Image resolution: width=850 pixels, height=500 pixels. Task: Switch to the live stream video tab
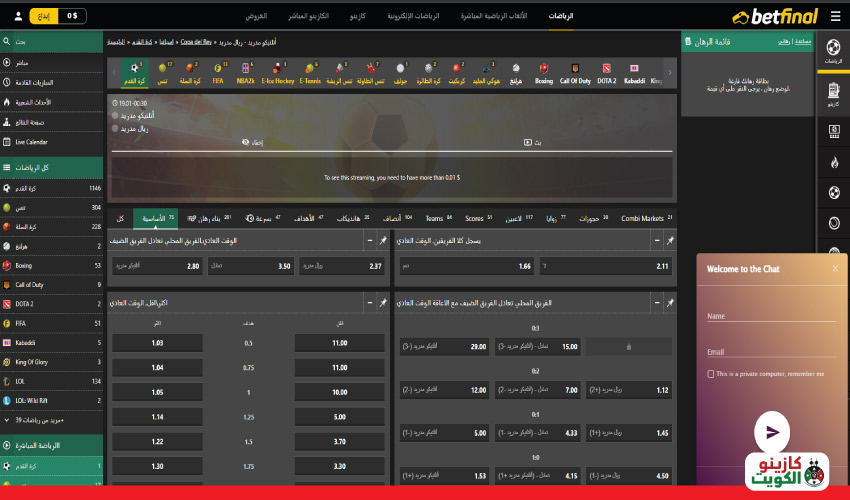[532, 142]
